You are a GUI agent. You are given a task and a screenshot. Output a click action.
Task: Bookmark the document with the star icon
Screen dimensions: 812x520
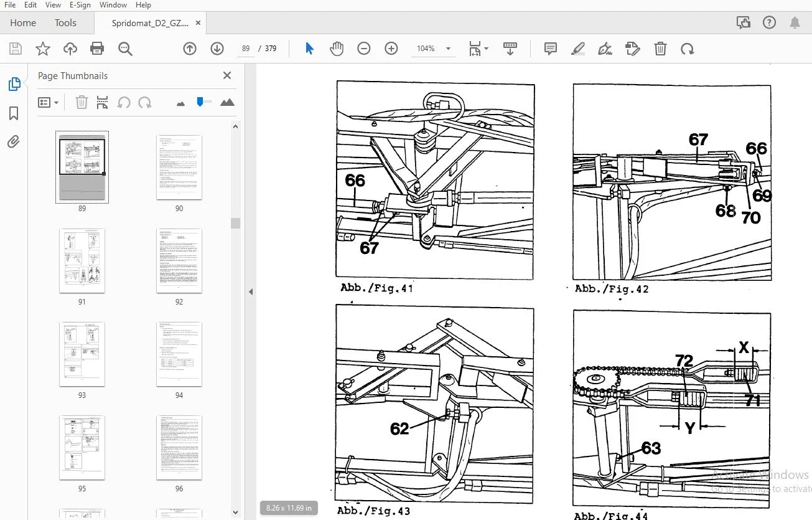pos(43,49)
